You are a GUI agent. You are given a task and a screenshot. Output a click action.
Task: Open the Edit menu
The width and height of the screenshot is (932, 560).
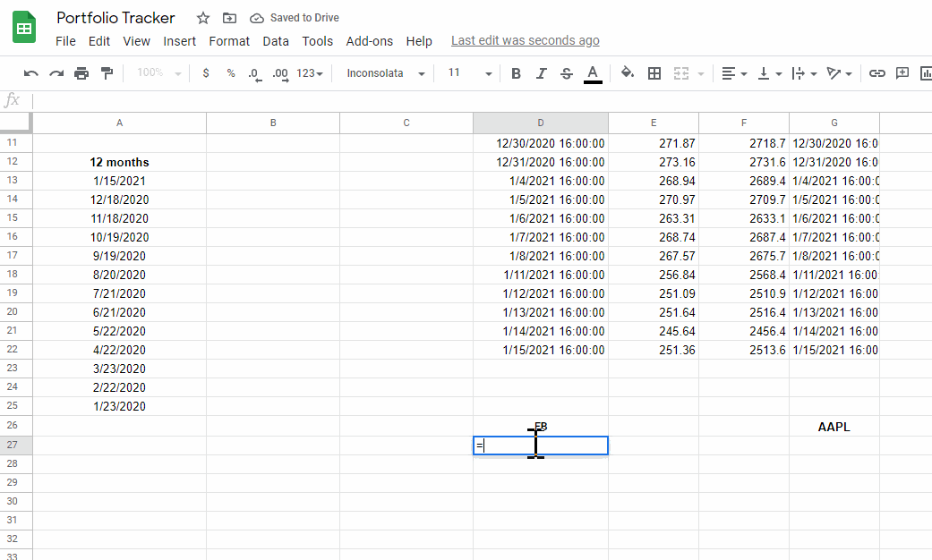point(99,41)
